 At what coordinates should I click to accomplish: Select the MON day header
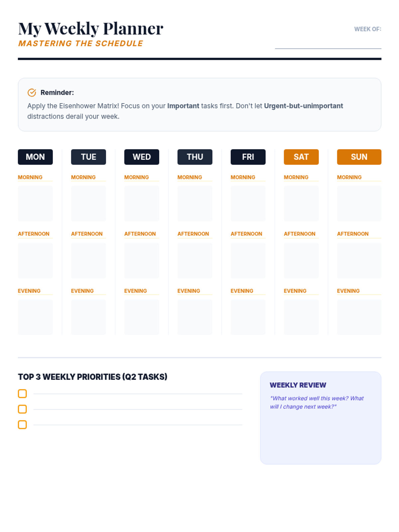click(x=35, y=157)
